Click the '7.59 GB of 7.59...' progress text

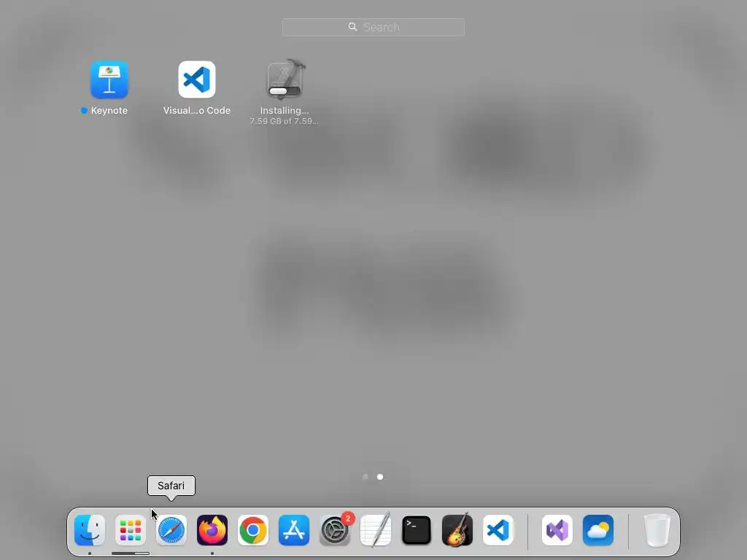285,122
